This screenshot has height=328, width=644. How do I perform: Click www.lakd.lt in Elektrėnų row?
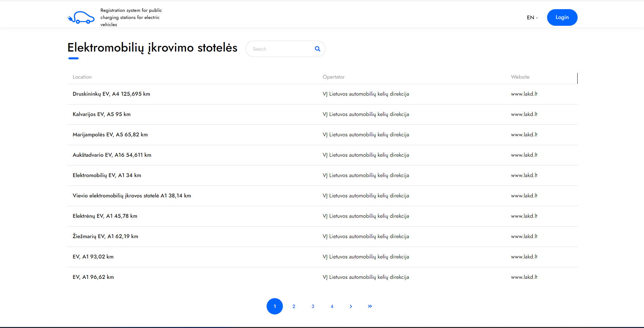(524, 216)
